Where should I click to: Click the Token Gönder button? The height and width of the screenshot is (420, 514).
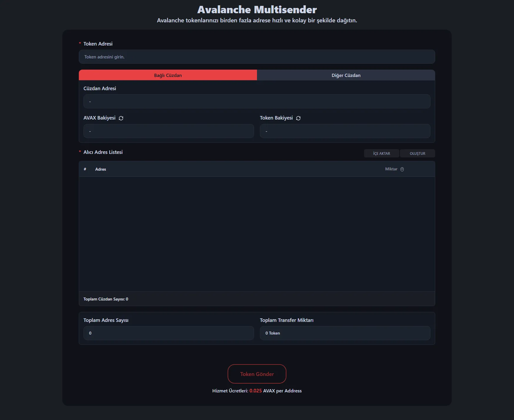coord(257,374)
